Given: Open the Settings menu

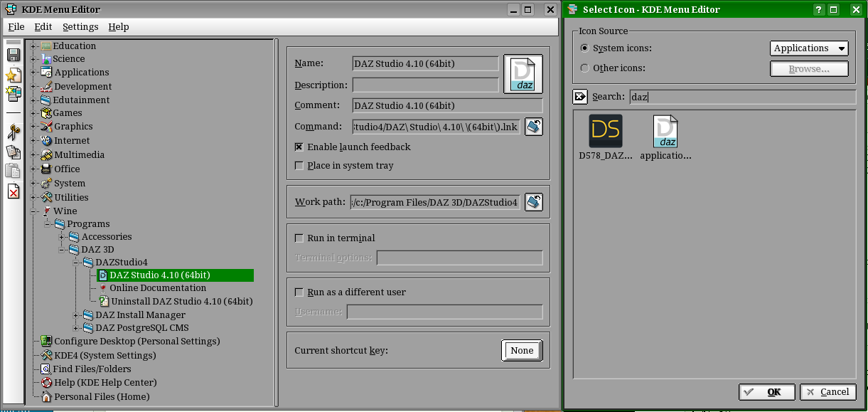Looking at the screenshot, I should click(80, 26).
